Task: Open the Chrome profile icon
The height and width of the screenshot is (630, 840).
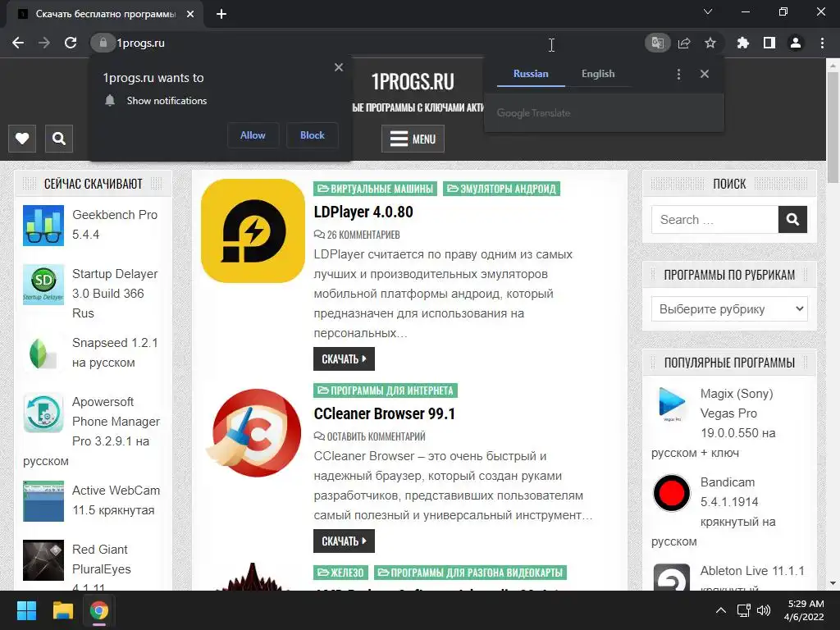Action: point(796,43)
